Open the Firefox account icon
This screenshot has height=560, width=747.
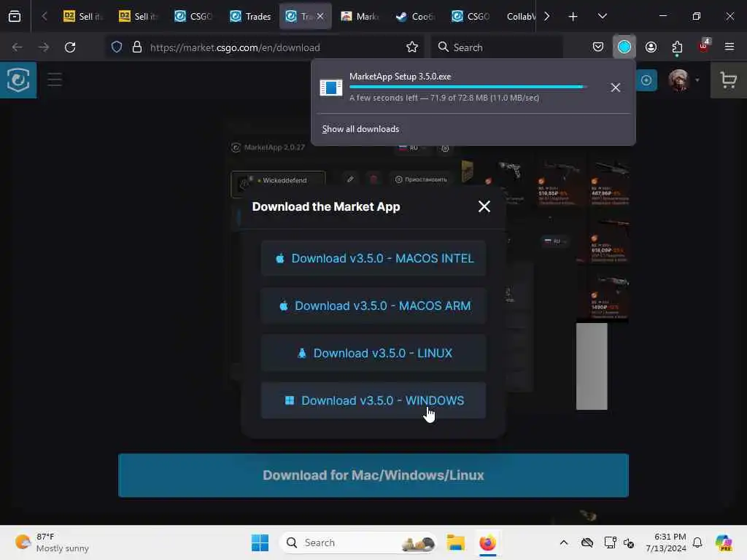(x=651, y=47)
